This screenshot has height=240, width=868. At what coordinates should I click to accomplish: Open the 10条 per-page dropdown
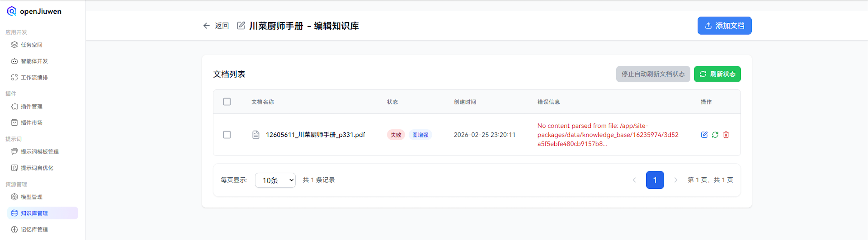coord(275,180)
